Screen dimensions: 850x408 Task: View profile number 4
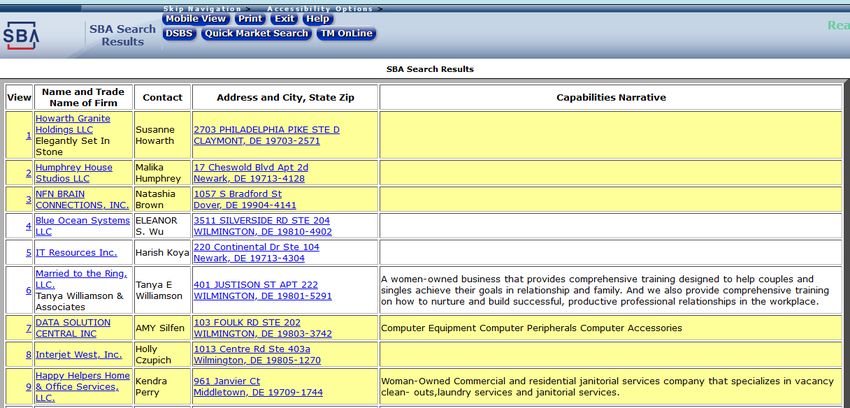pos(28,226)
